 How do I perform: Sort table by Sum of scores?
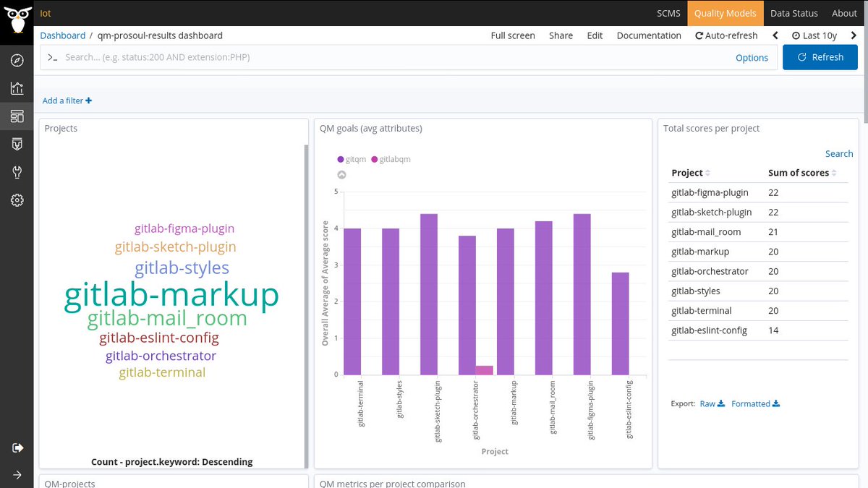pyautogui.click(x=802, y=173)
